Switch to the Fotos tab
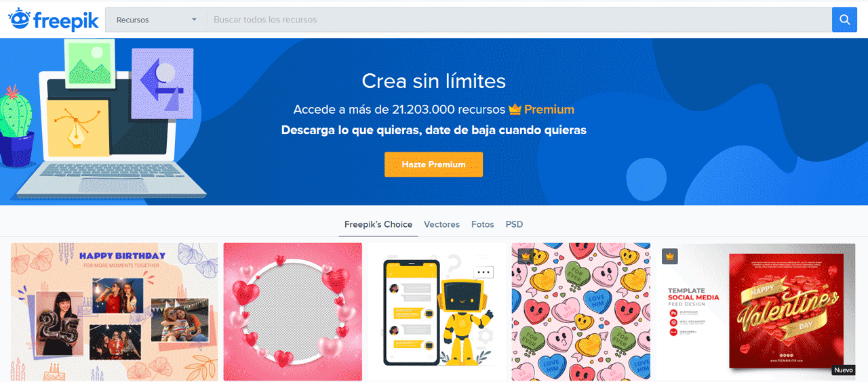868x382 pixels. (483, 224)
